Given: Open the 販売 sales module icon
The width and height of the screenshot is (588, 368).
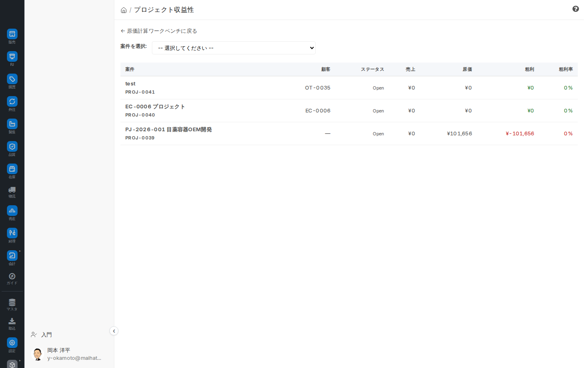Looking at the screenshot, I should (12, 34).
